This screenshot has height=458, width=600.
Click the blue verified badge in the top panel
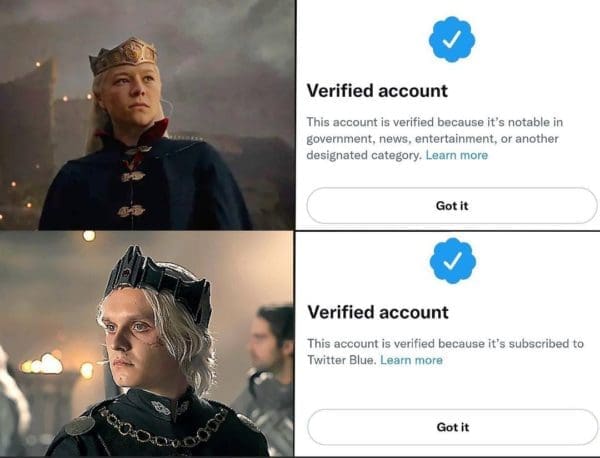point(451,40)
